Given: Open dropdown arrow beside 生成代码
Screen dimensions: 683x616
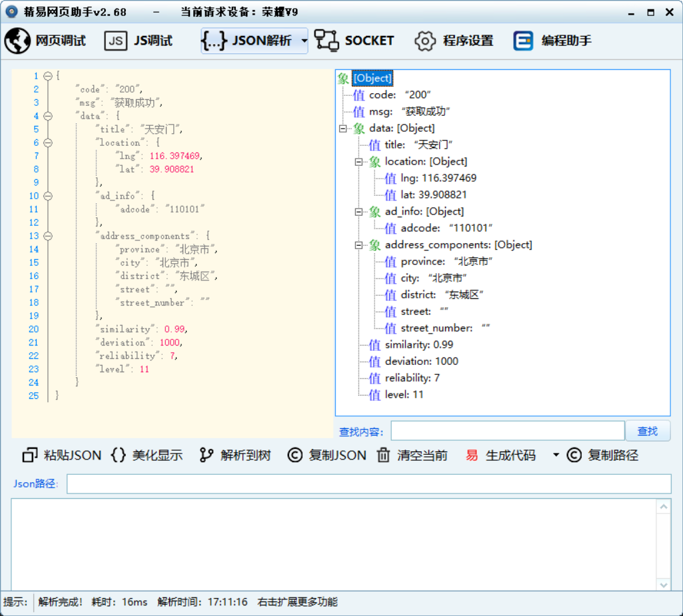Looking at the screenshot, I should click(556, 456).
